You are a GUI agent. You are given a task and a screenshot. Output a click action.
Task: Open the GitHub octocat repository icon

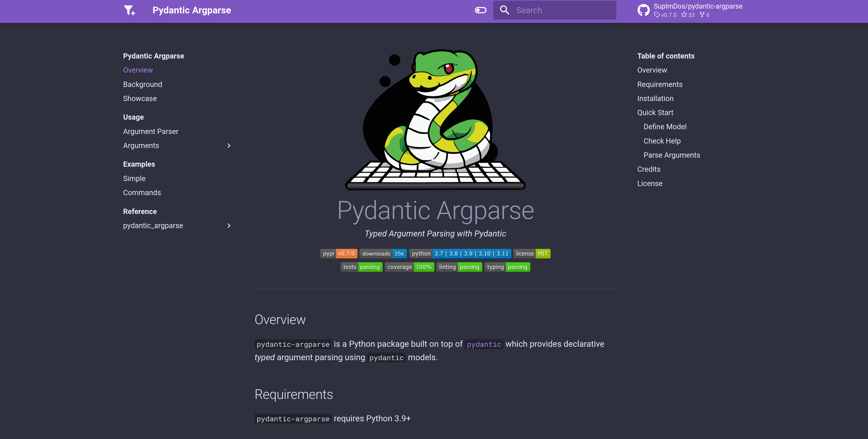point(644,10)
